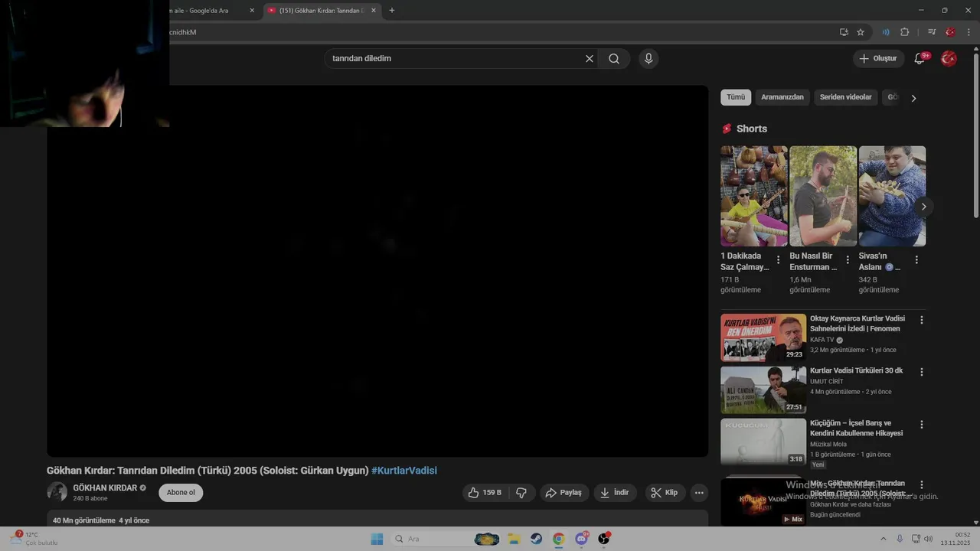Open Steam from taskbar
The height and width of the screenshot is (551, 980).
537,539
